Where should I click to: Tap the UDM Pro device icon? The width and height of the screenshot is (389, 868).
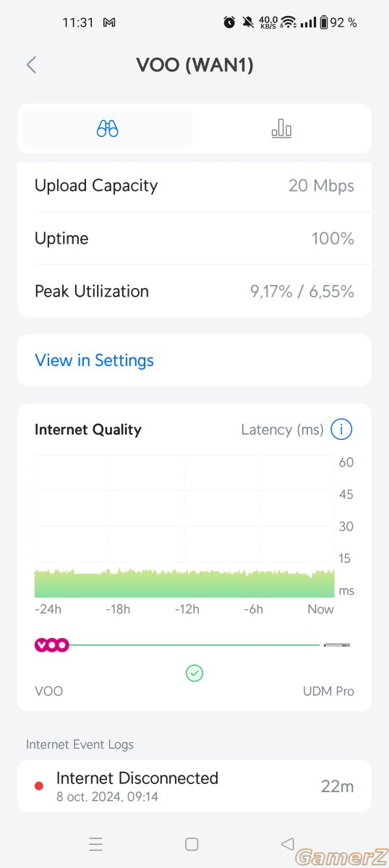[x=337, y=644]
